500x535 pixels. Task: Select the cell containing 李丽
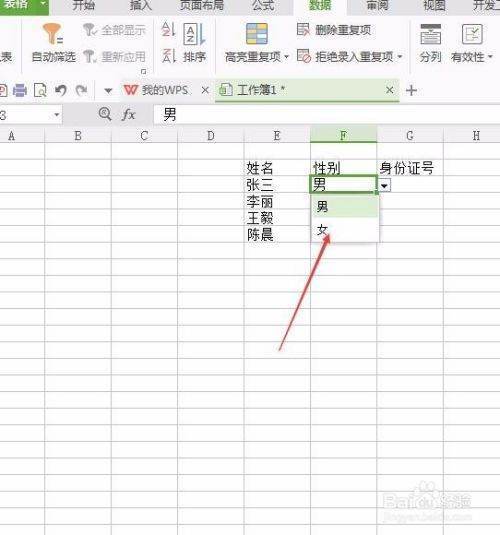[x=277, y=201]
